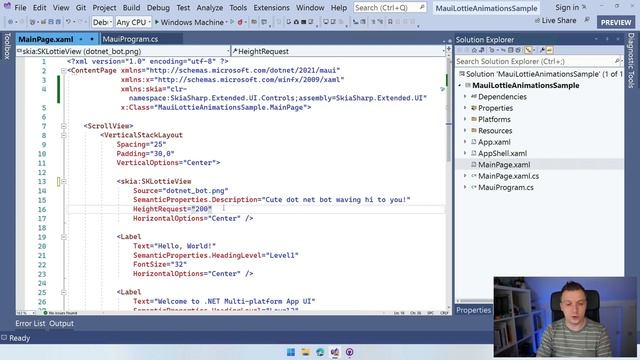Click the editor vertical scrollbar

coord(449,180)
